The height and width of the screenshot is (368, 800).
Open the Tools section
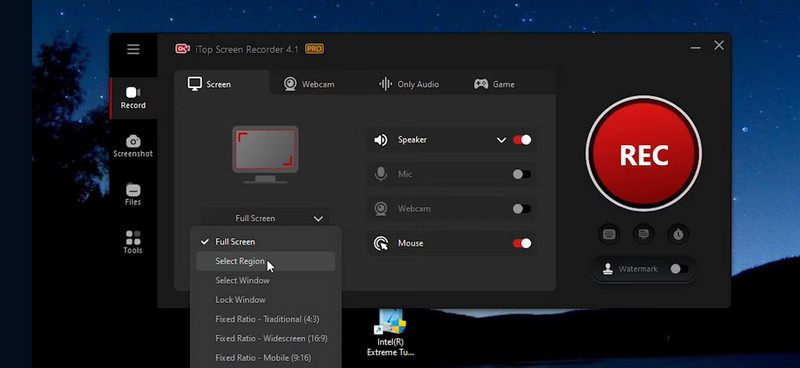tap(133, 242)
